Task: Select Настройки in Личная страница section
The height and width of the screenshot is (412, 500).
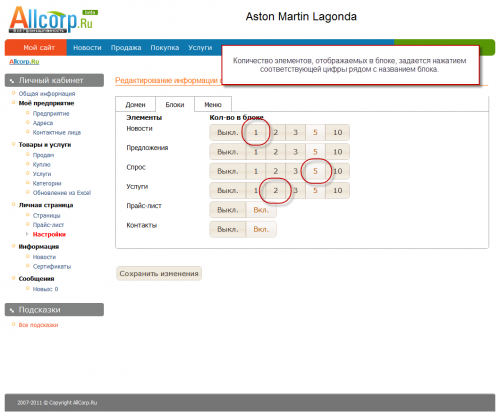Action: pos(49,234)
